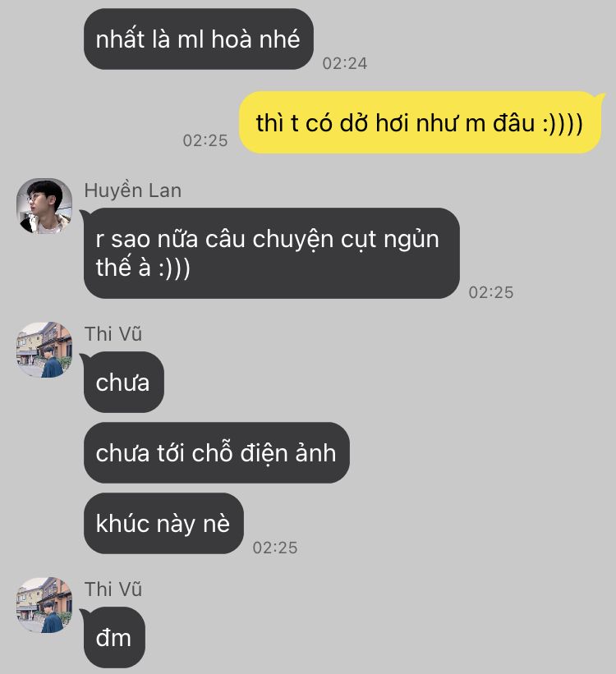The height and width of the screenshot is (674, 616).
Task: Tap the 'khúc này nè' message
Action: [163, 523]
